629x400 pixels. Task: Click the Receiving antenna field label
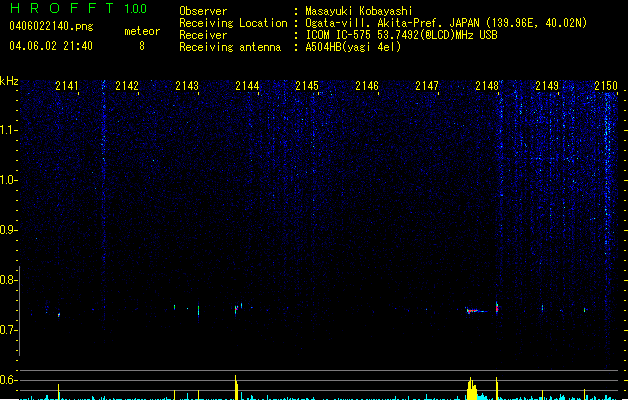point(230,47)
